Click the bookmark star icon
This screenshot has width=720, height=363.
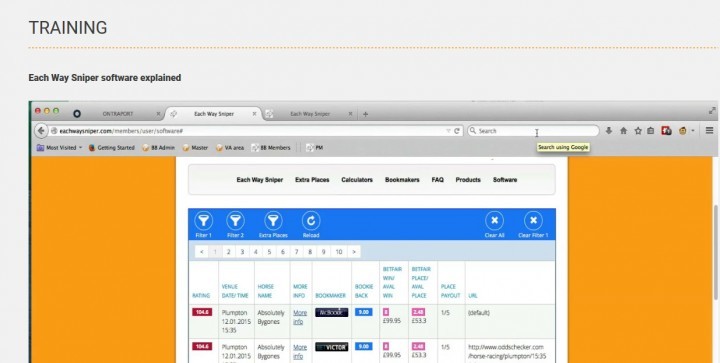pos(637,131)
